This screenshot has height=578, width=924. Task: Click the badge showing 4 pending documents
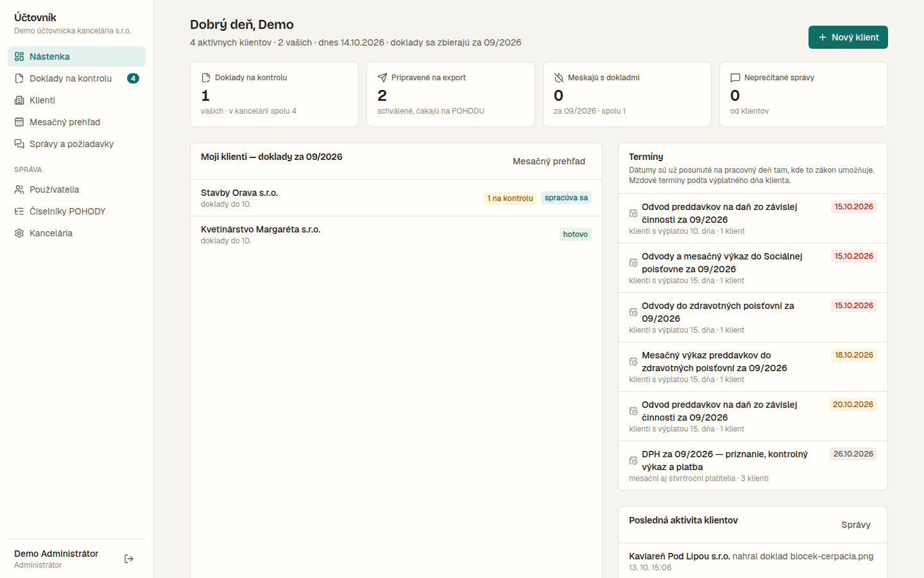[133, 78]
